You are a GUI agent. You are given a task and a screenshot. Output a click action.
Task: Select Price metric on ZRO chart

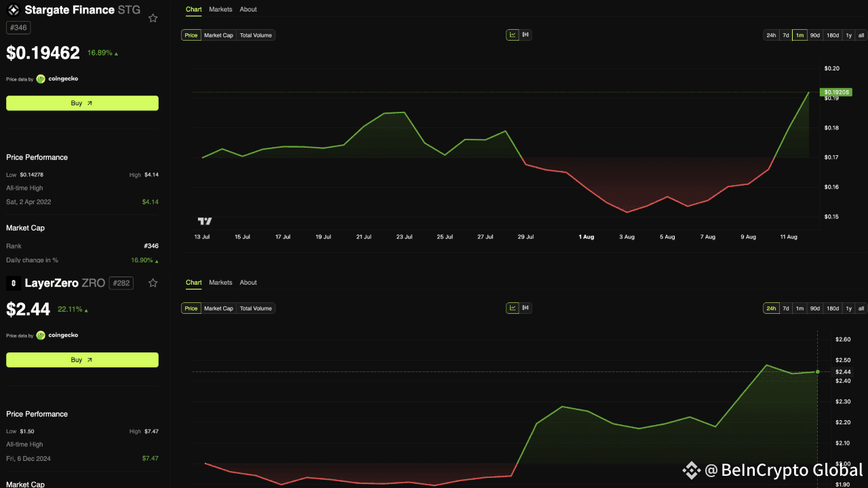[x=191, y=308]
